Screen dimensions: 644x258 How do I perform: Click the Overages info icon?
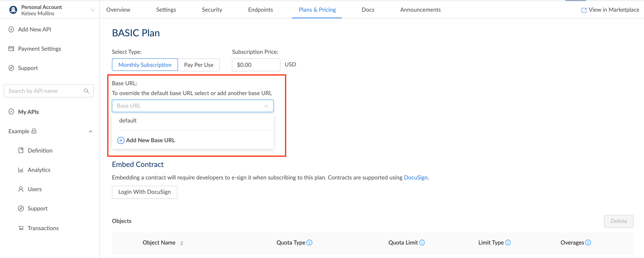588,243
